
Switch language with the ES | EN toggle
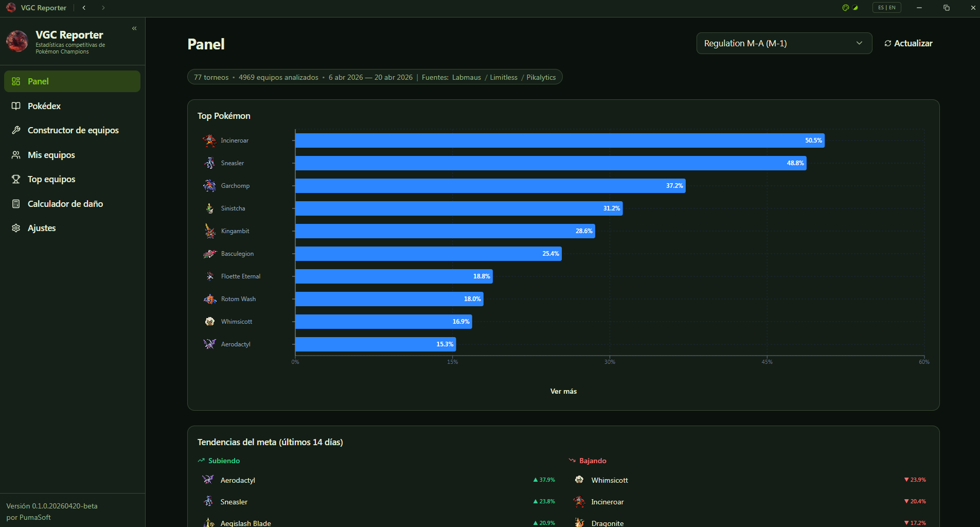pos(886,8)
